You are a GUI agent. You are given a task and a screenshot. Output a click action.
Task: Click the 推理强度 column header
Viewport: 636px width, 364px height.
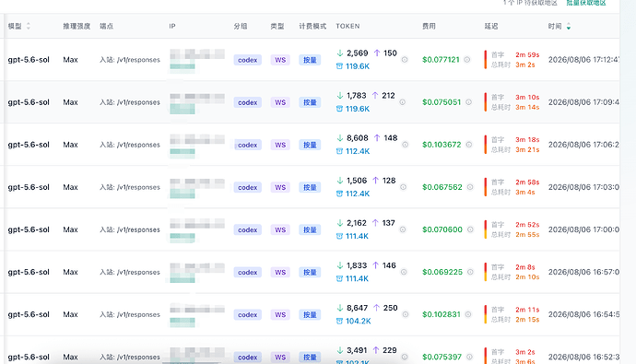coord(77,26)
